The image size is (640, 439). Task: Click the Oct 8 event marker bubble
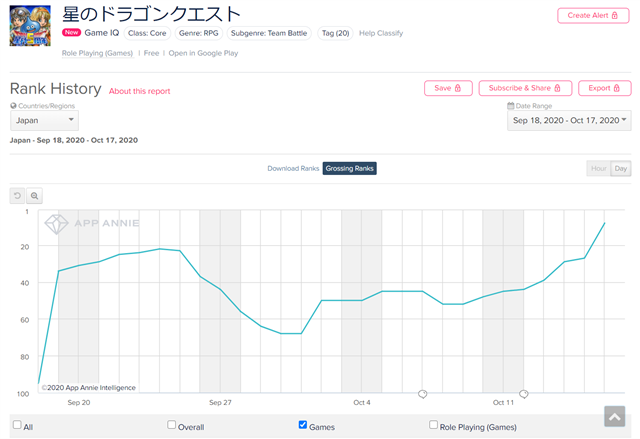[422, 394]
